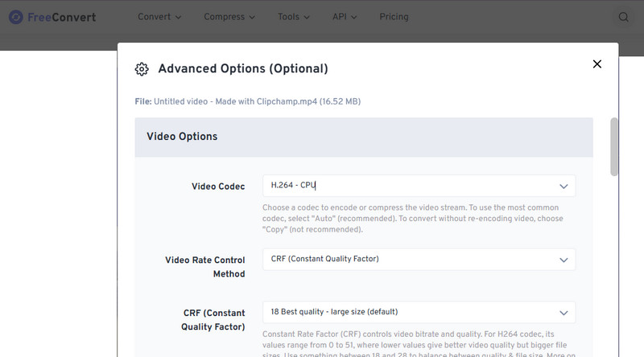Click the Video Codec field label
This screenshot has height=357, width=644.
coord(217,187)
